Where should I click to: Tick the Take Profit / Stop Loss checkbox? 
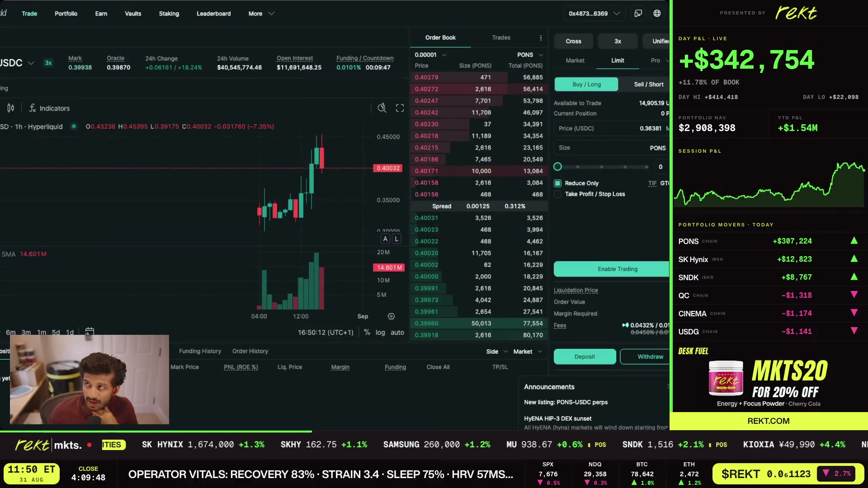point(557,194)
